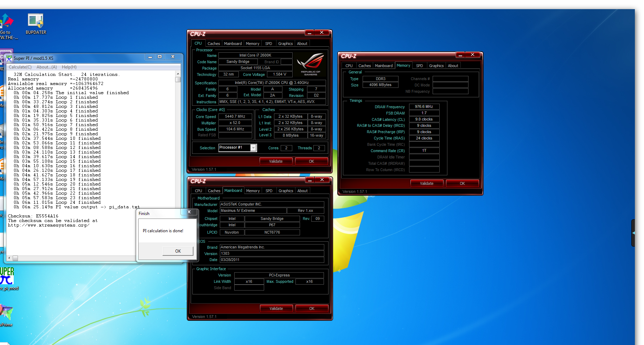Click the CAS# Latency 9.0 clocks value
Viewport: 644px width, 345px height.
click(424, 119)
